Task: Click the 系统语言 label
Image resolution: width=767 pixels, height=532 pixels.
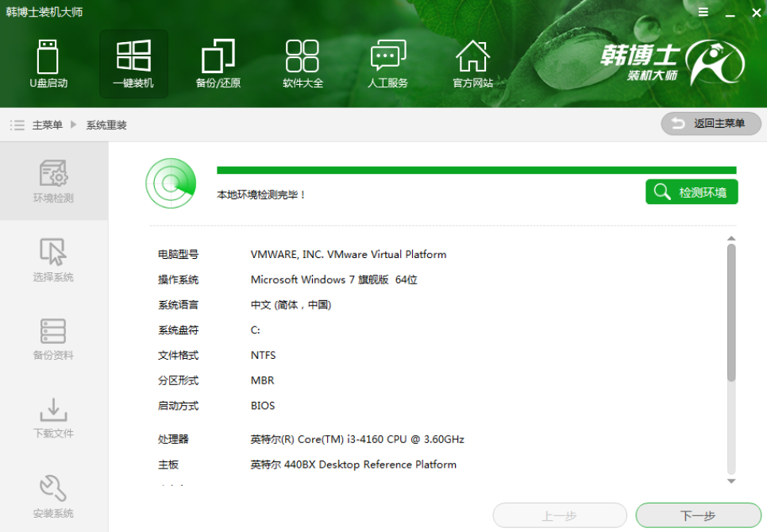Action: pos(178,305)
